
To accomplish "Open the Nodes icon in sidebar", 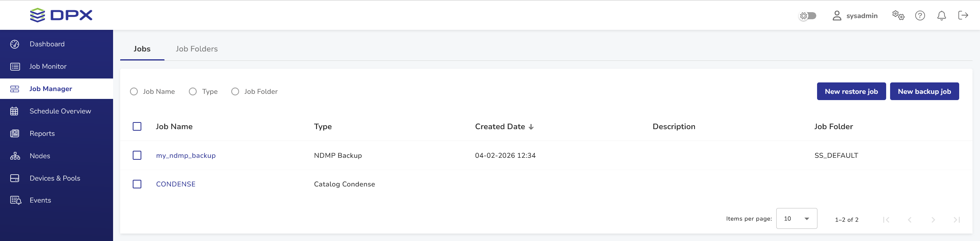I will click(x=15, y=156).
